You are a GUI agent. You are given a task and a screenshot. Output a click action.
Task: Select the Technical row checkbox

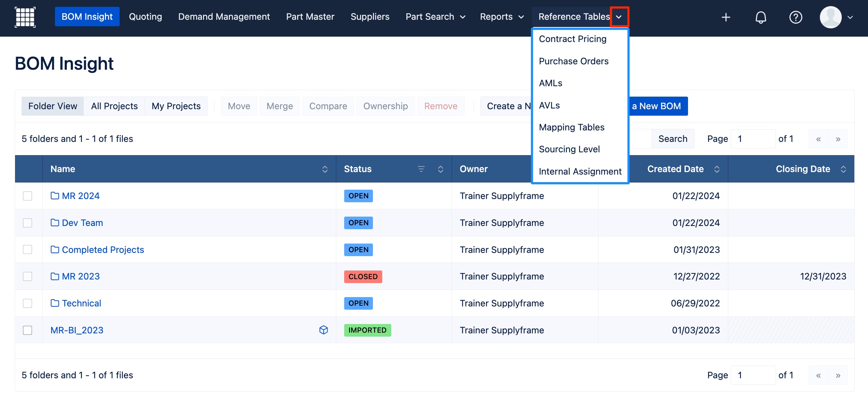[28, 303]
